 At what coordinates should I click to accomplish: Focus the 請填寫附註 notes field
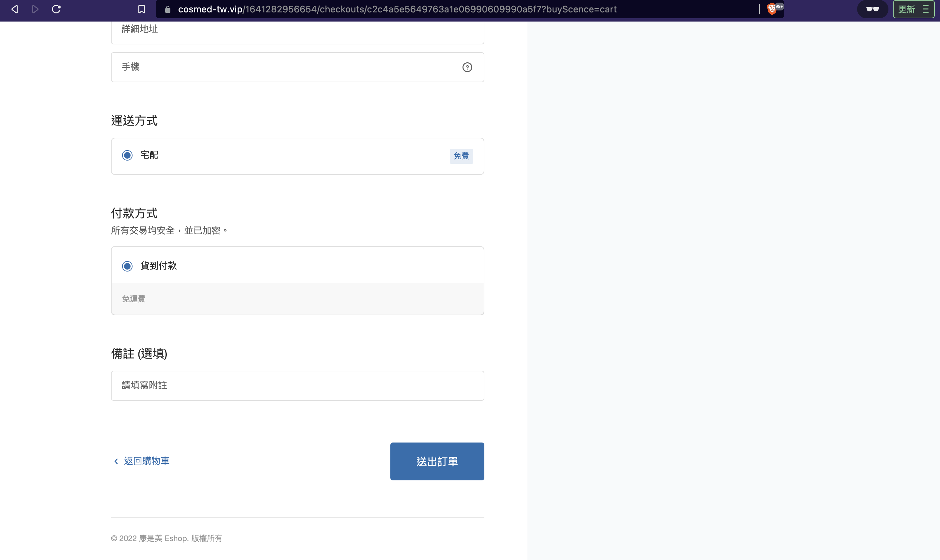coord(297,385)
